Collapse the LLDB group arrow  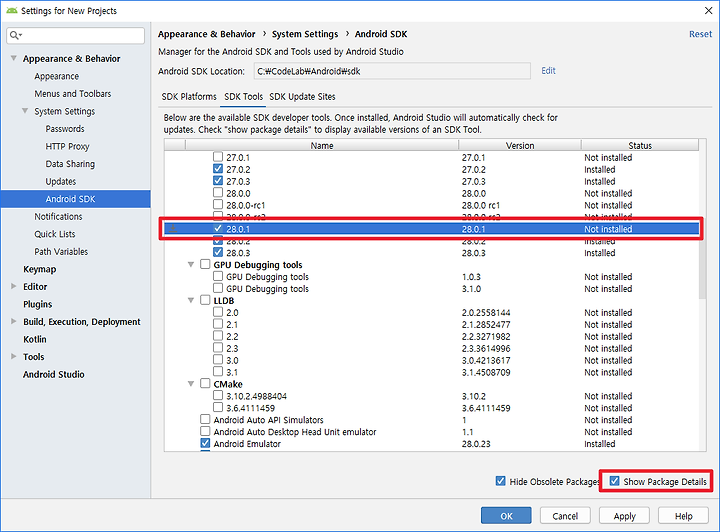coord(191,301)
